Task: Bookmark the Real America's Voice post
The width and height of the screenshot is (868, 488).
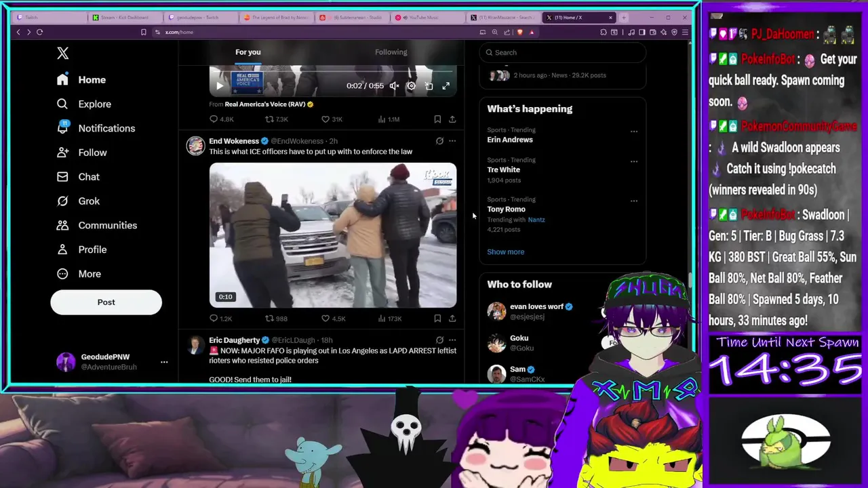Action: point(437,119)
